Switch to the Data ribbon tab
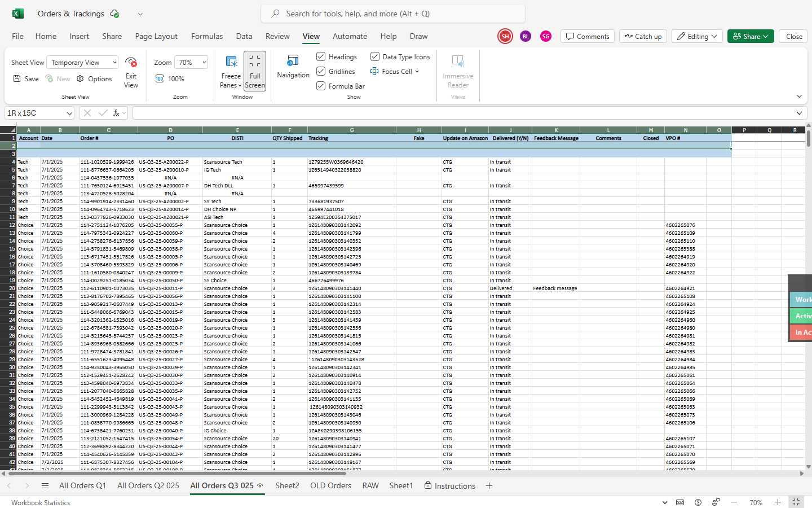812x508 pixels. click(244, 36)
